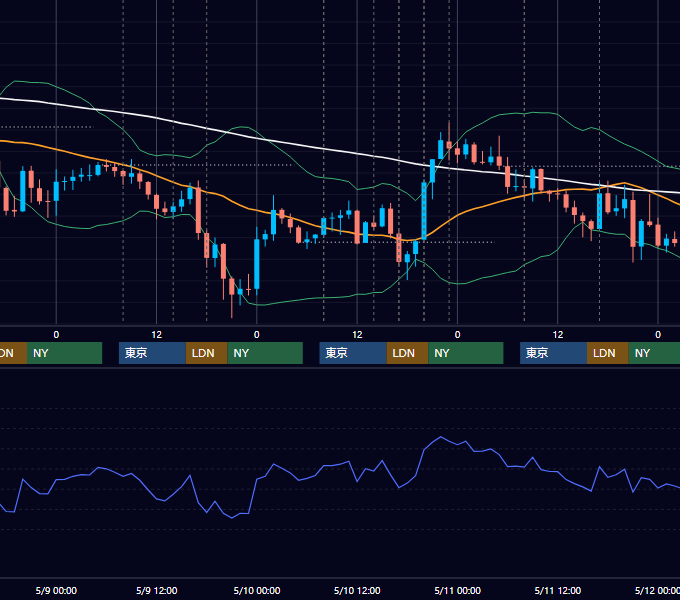Select the 東京 session bar on May 10
This screenshot has height=600, width=680.
click(x=353, y=353)
